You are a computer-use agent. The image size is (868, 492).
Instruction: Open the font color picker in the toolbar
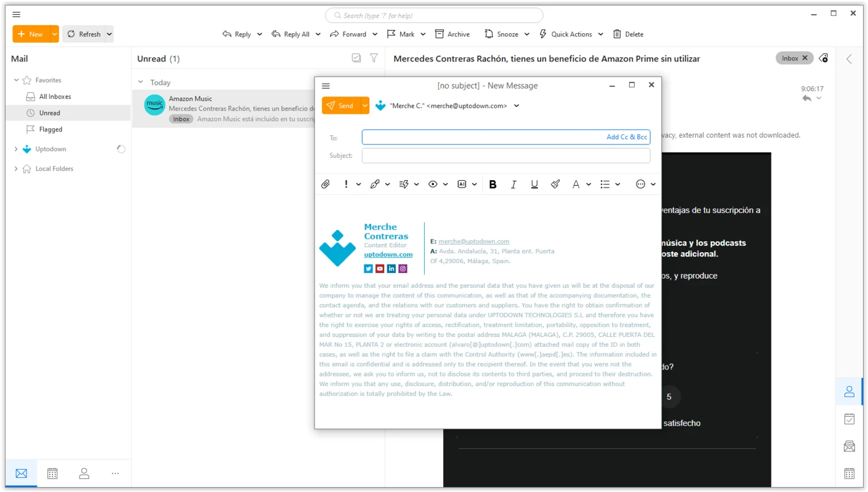(x=575, y=183)
